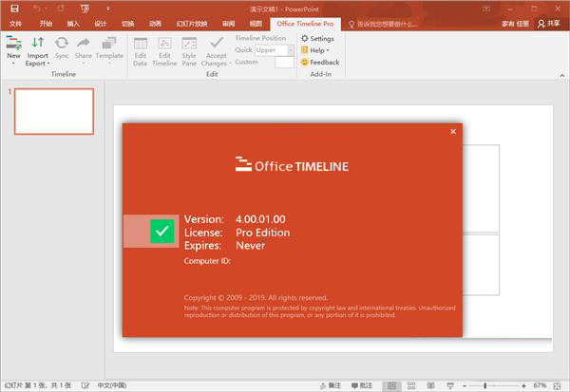Image resolution: width=570 pixels, height=392 pixels.
Task: Switch to the 插入 ribbon tab
Action: (73, 24)
